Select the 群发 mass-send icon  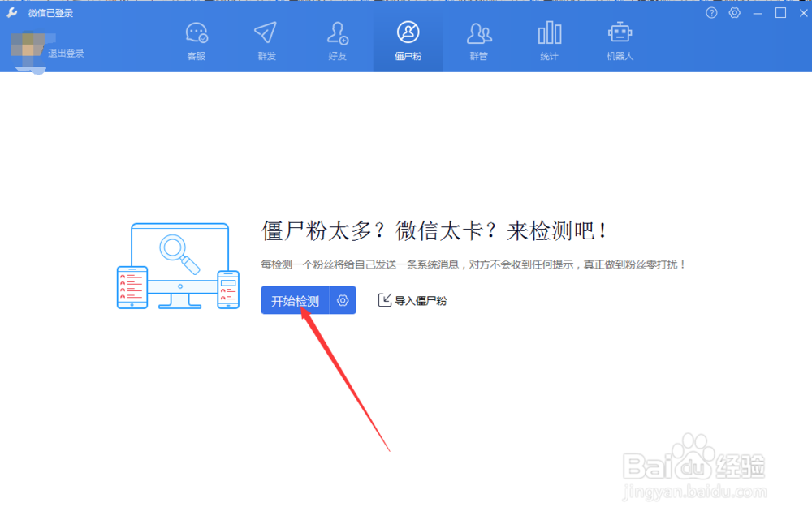tap(266, 39)
